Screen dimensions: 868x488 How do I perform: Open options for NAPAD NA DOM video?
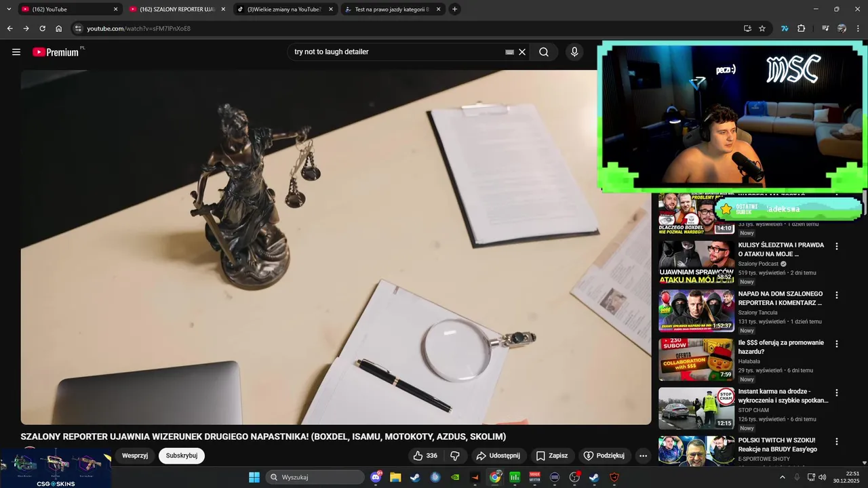pos(837,296)
